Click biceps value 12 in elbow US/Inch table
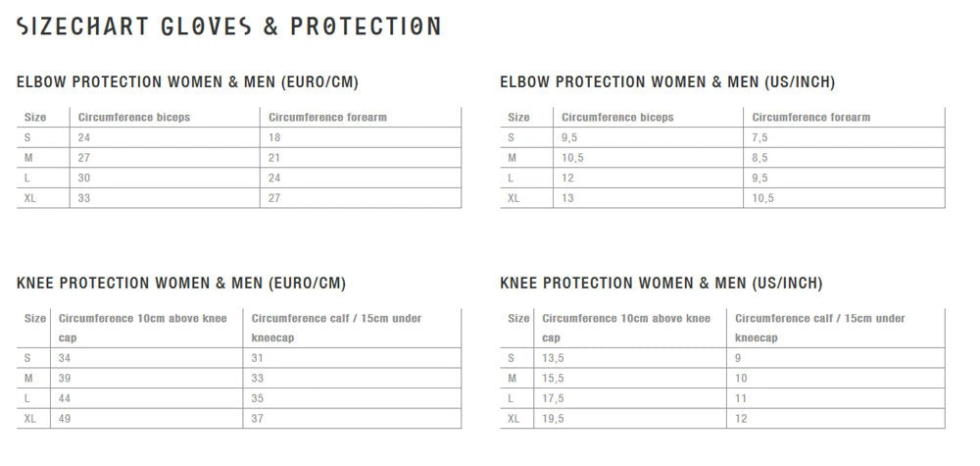This screenshot has height=466, width=980. [x=567, y=179]
